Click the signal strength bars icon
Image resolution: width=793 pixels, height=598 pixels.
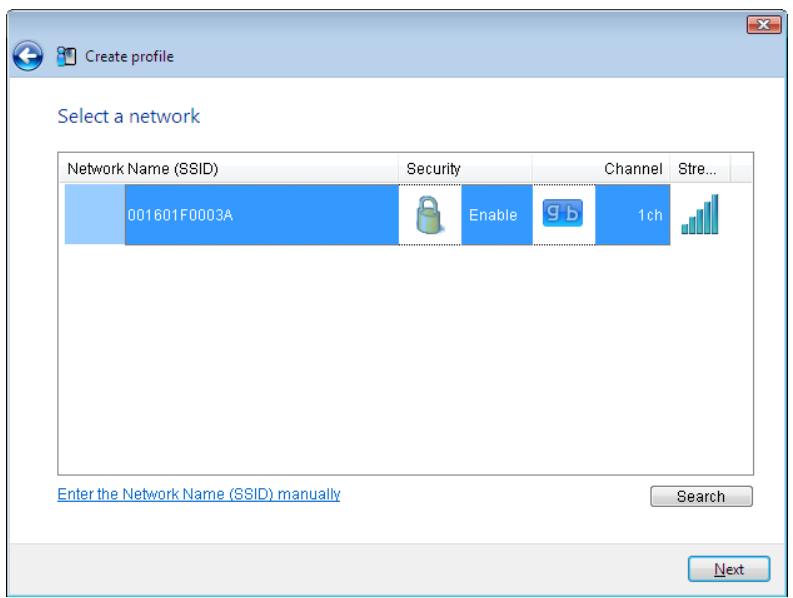coord(700,215)
